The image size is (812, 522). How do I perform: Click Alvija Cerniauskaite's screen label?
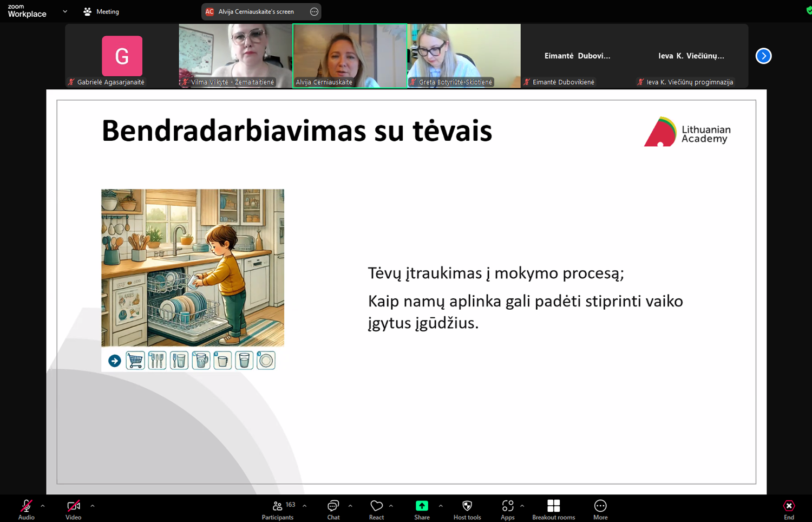pos(256,11)
